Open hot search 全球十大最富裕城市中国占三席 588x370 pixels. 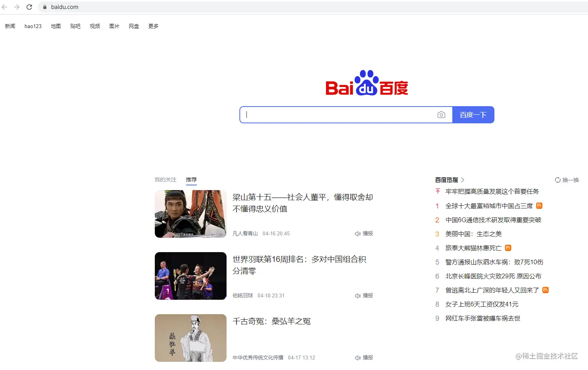(x=489, y=206)
